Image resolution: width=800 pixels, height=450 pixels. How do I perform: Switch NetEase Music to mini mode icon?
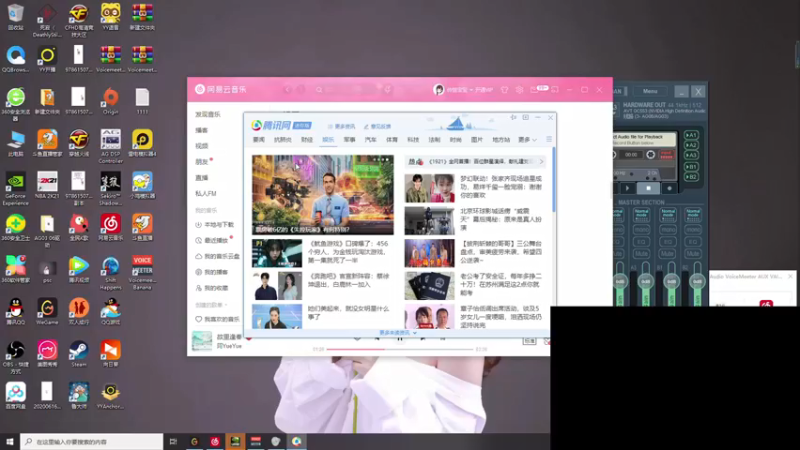[x=555, y=90]
